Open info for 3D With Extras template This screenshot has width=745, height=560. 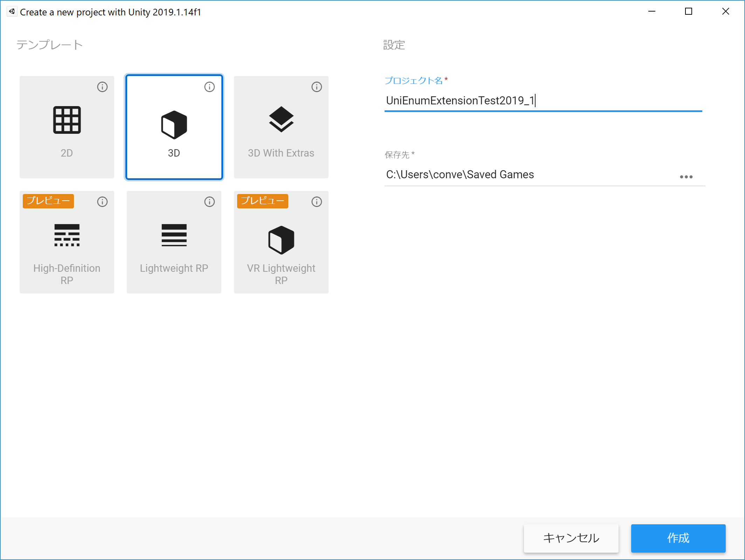click(x=317, y=87)
